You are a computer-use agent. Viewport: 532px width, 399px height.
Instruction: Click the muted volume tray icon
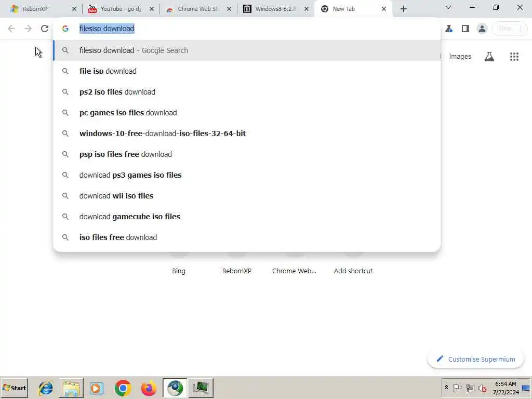pos(482,388)
